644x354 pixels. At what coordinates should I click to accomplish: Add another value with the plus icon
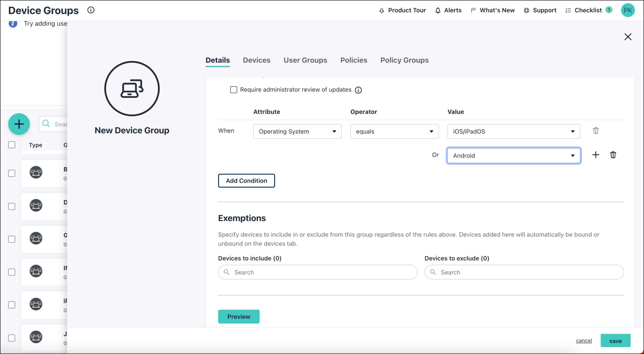point(596,155)
